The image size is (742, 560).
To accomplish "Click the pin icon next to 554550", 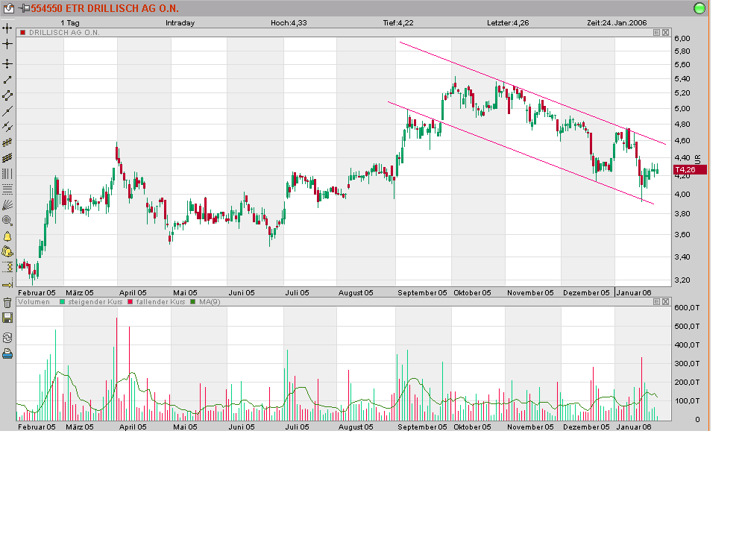I will pyautogui.click(x=24, y=8).
